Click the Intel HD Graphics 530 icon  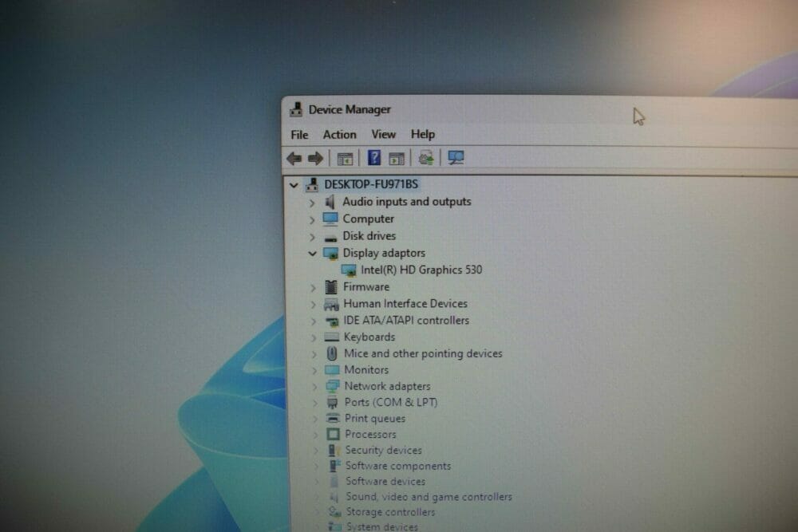pyautogui.click(x=349, y=270)
